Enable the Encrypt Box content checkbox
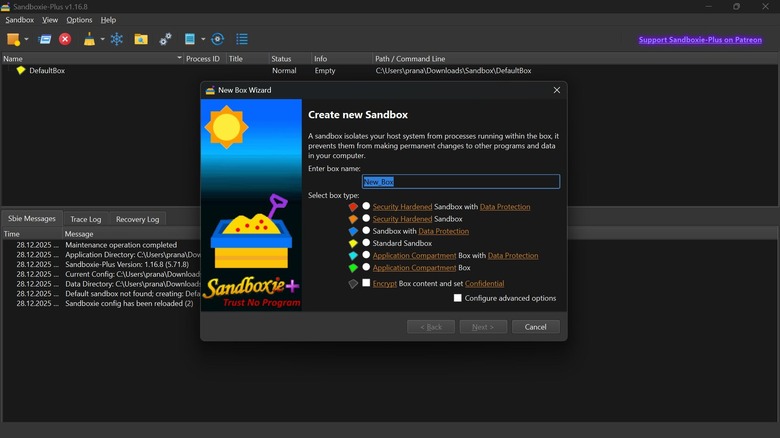The width and height of the screenshot is (780, 438). click(x=366, y=283)
